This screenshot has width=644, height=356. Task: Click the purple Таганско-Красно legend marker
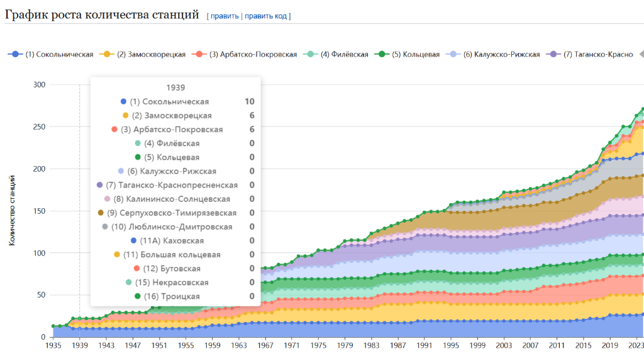click(553, 55)
